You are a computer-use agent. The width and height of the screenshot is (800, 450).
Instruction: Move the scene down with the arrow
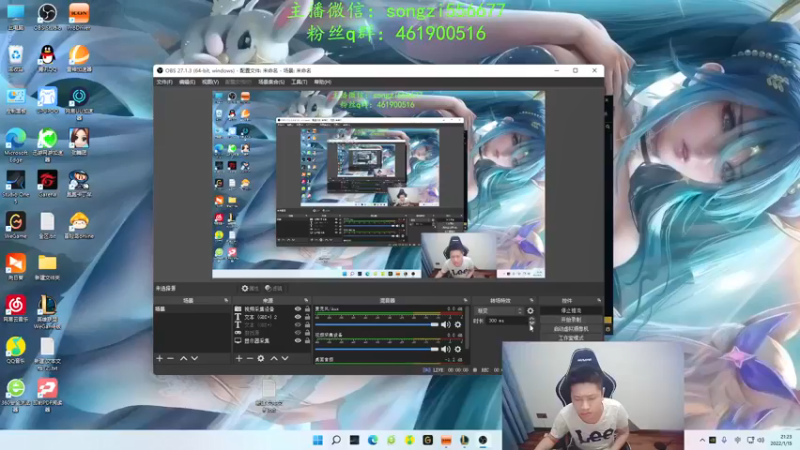coord(194,359)
